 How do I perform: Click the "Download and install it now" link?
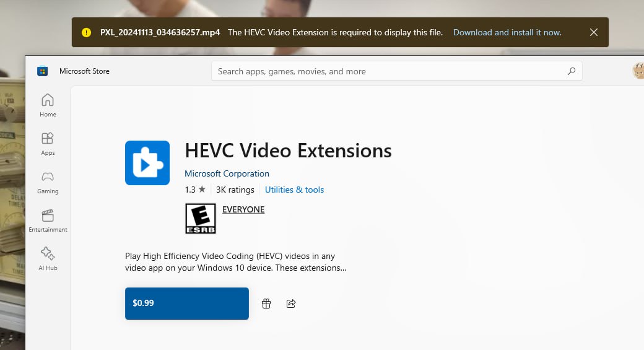pos(507,32)
